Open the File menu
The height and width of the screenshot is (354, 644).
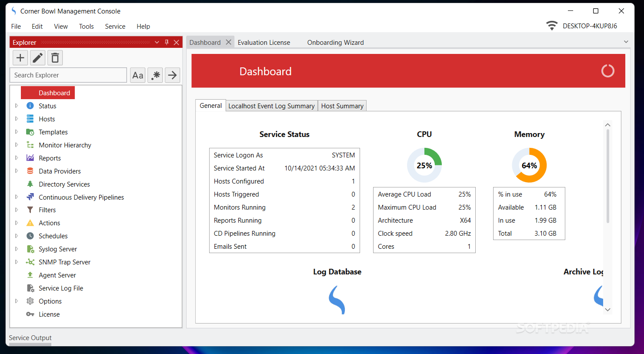coord(16,27)
